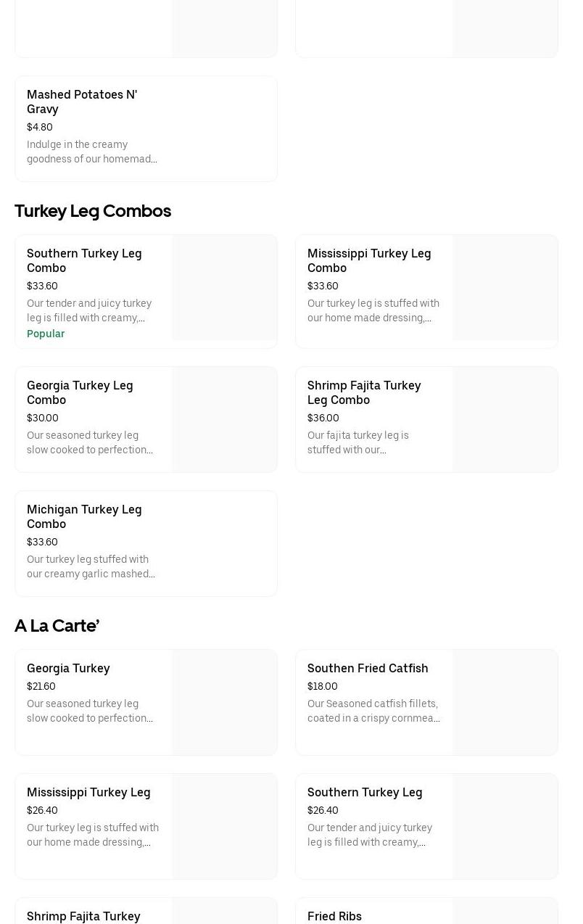Open Shrimp Fajita Turkey Leg Combo image
Image resolution: width=583 pixels, height=924 pixels.
pyautogui.click(x=505, y=419)
